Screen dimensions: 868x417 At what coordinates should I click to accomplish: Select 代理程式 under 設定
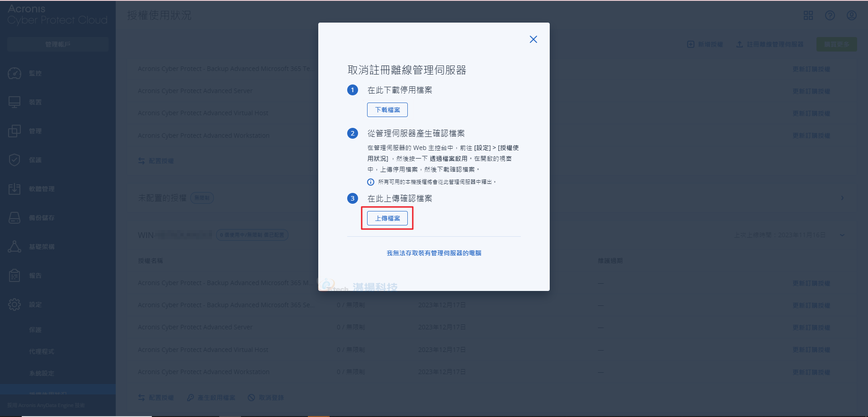(x=42, y=351)
